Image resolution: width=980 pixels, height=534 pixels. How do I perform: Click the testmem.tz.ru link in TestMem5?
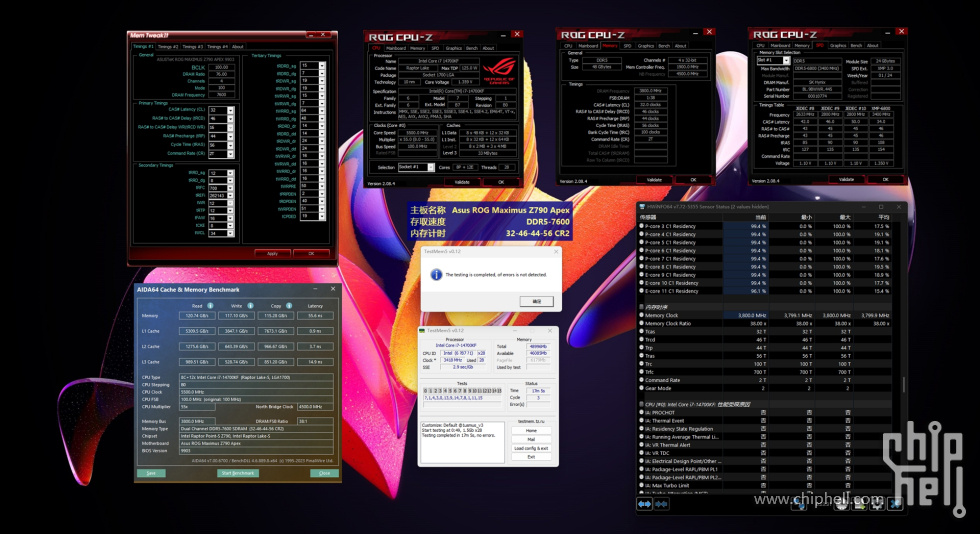[x=531, y=421]
